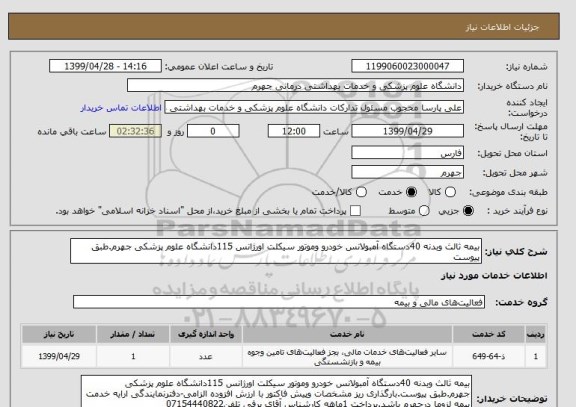Click the نام خدمت column header
This screenshot has height=407, width=576.
(347, 334)
